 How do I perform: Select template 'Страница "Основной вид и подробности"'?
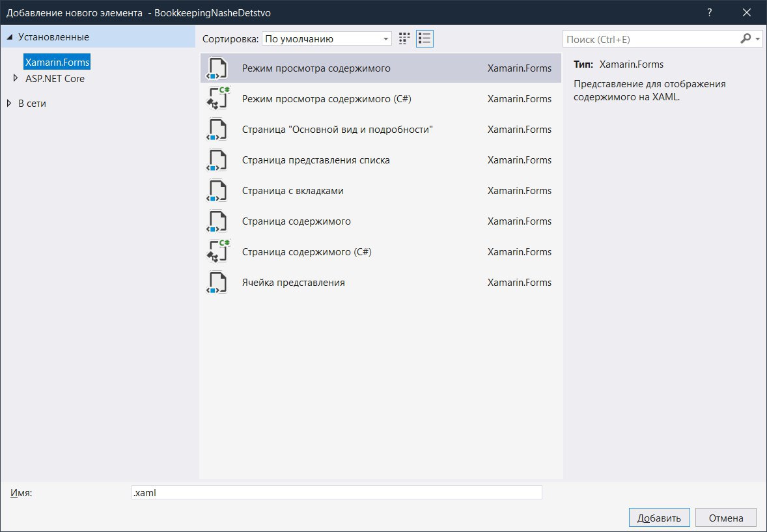pyautogui.click(x=380, y=129)
